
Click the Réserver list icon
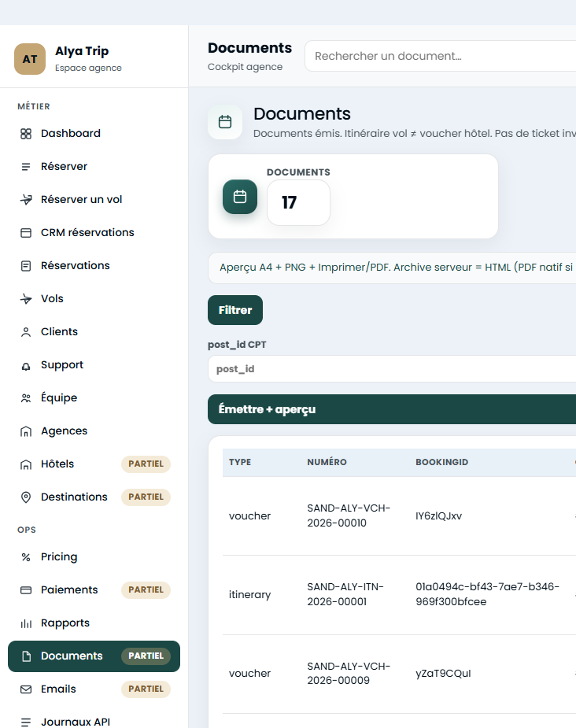(x=26, y=167)
